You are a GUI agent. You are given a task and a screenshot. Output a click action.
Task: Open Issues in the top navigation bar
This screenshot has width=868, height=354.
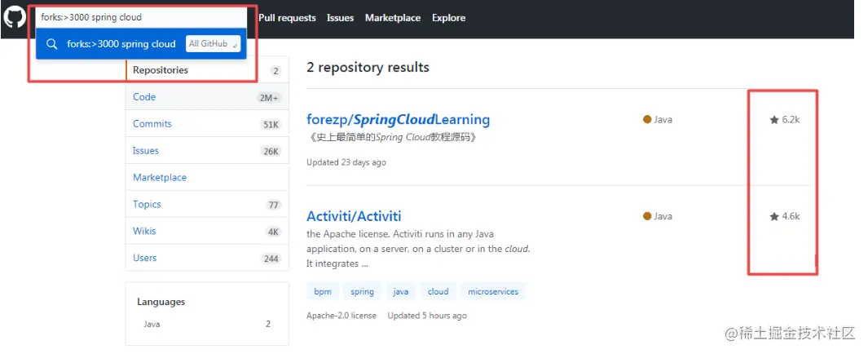[x=340, y=18]
